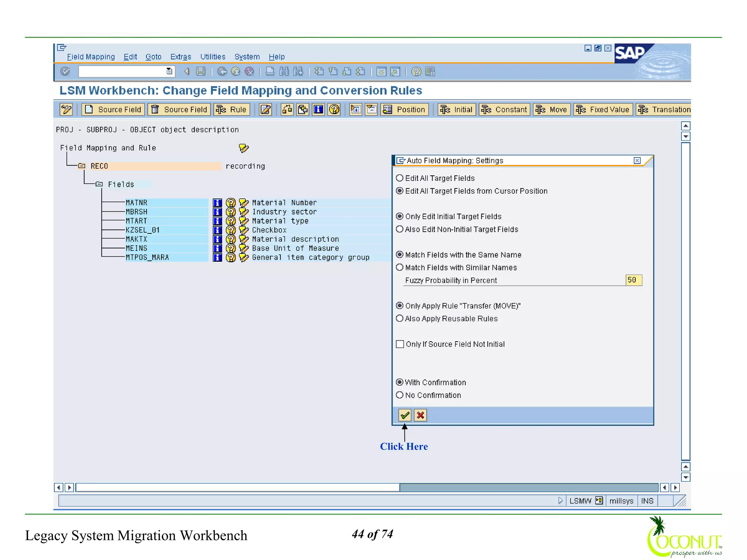
Task: Select Only Edit Initial Target Fields option
Action: point(400,216)
